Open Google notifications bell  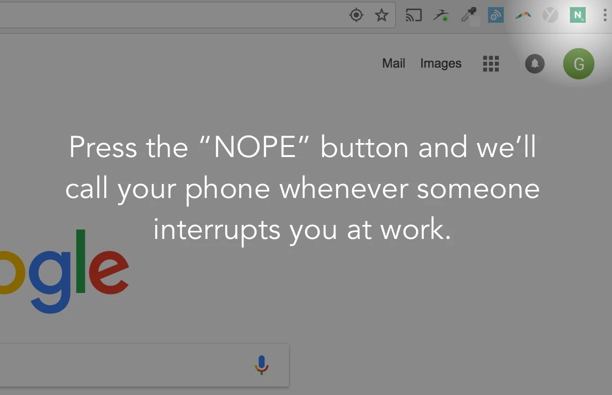[x=535, y=64]
